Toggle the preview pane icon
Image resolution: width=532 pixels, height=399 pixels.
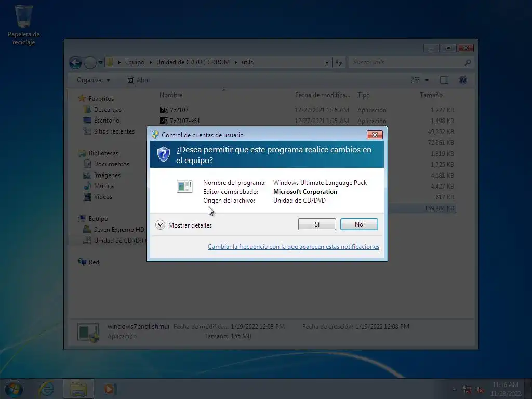[444, 80]
